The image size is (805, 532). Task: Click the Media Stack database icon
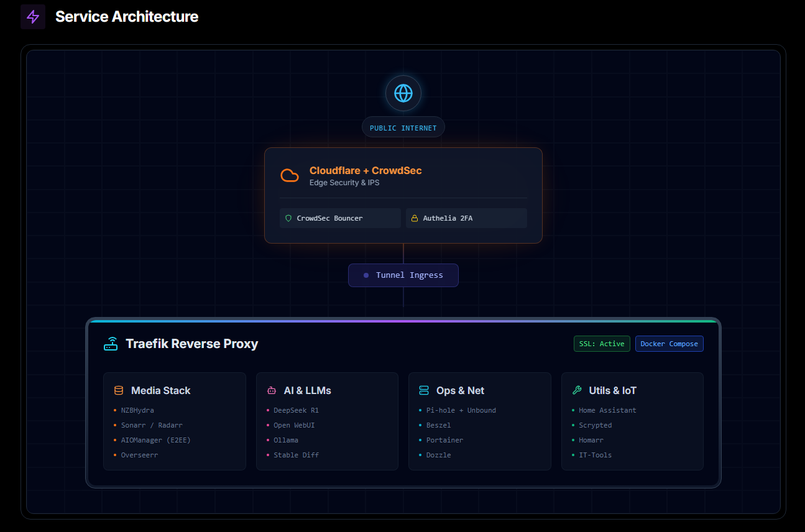119,390
